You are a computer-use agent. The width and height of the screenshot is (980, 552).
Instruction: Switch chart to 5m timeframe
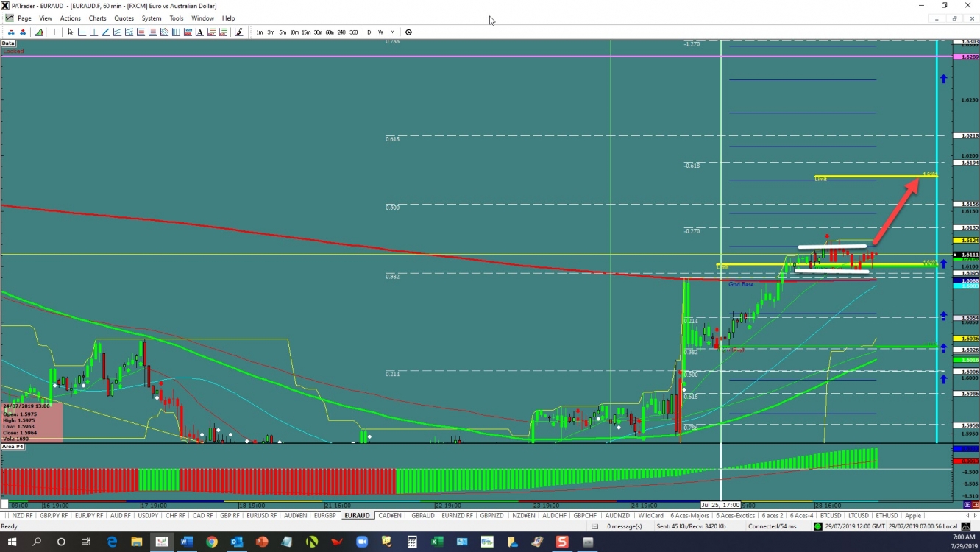(283, 32)
